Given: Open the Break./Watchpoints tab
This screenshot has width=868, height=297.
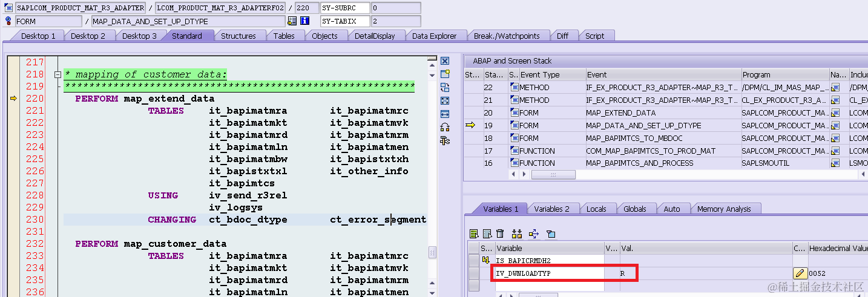Looking at the screenshot, I should (507, 36).
